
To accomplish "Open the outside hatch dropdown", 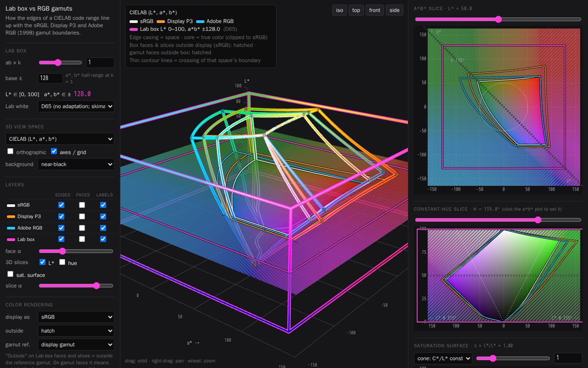I will pyautogui.click(x=76, y=331).
